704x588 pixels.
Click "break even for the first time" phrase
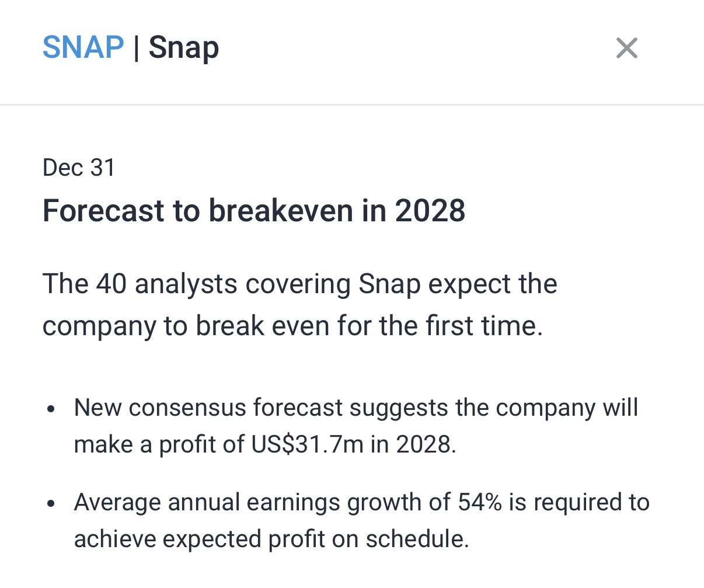pyautogui.click(x=369, y=326)
